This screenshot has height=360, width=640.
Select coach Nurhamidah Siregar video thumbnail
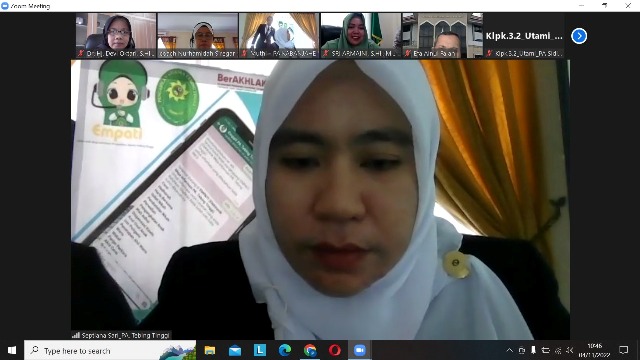198,36
